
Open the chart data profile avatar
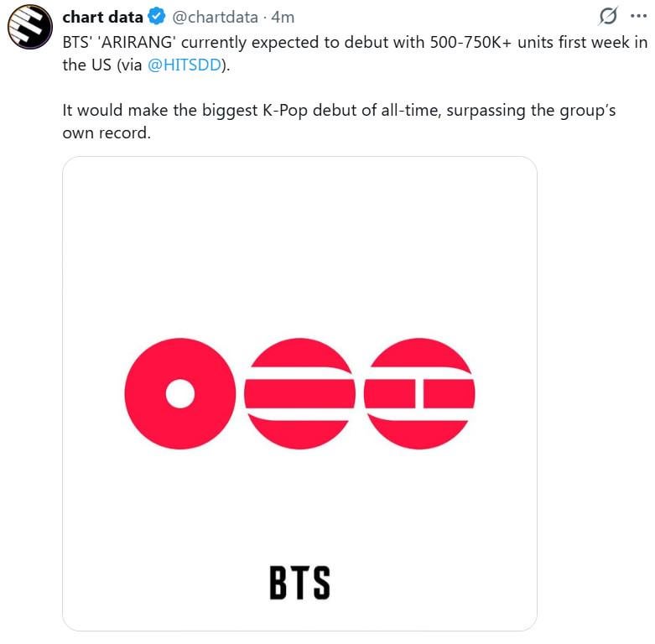pos(29,29)
